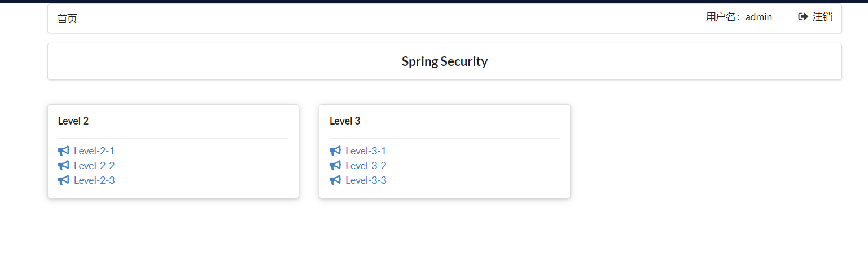Click the megaphone icon beside Level-2-3
The image size is (868, 257).
pyautogui.click(x=63, y=180)
